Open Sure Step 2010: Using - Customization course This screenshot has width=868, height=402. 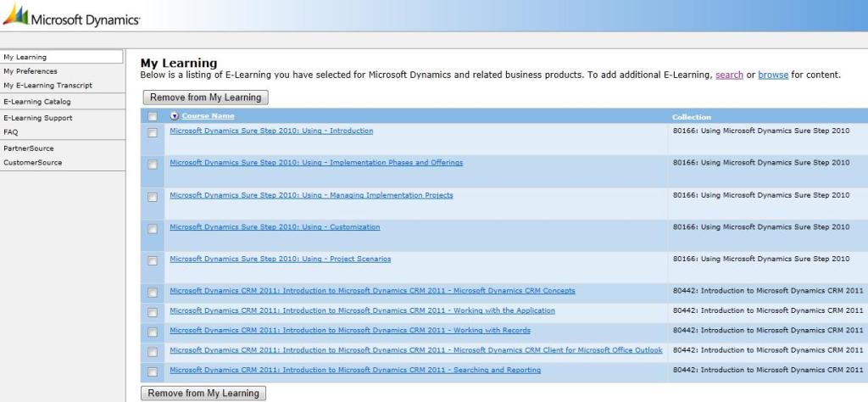click(275, 227)
